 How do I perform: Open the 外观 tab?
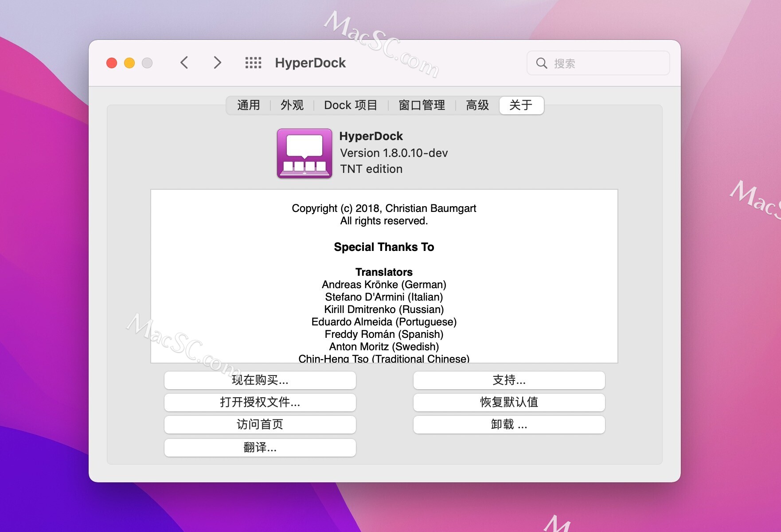pyautogui.click(x=292, y=106)
